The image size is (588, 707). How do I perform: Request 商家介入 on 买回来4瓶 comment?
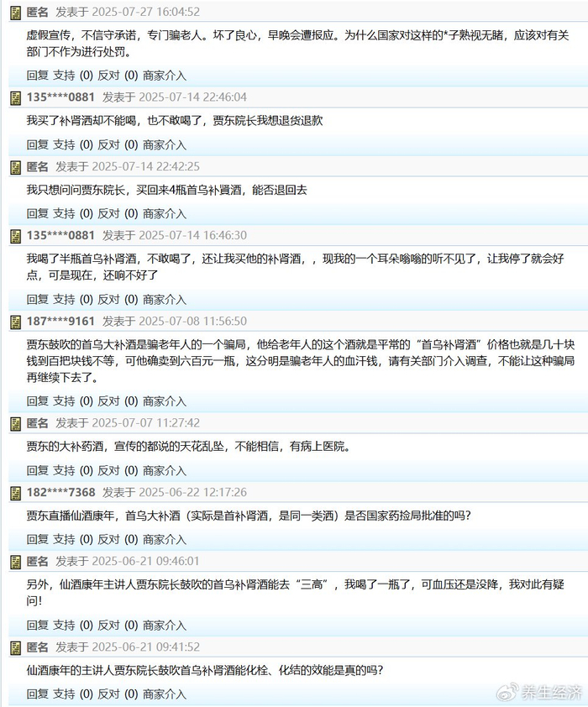(x=165, y=213)
